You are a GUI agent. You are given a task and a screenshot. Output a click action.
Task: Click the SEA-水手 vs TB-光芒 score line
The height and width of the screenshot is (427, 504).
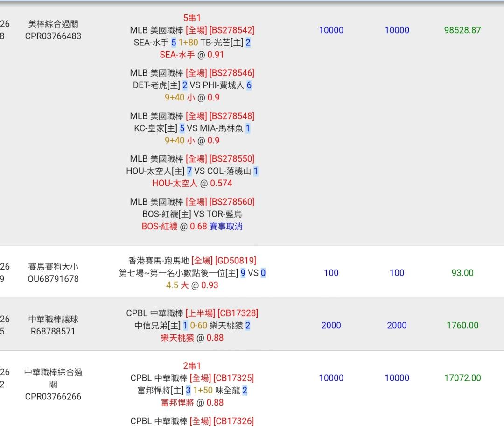[x=192, y=42]
